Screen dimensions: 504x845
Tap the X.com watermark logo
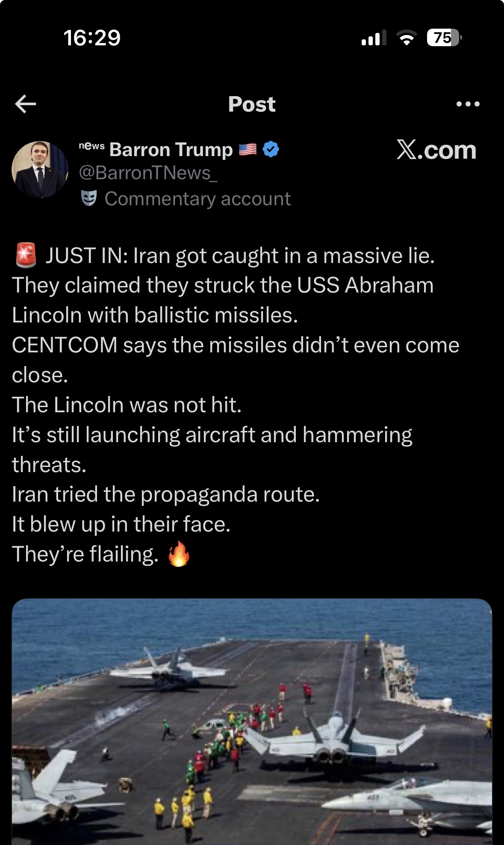tap(436, 150)
